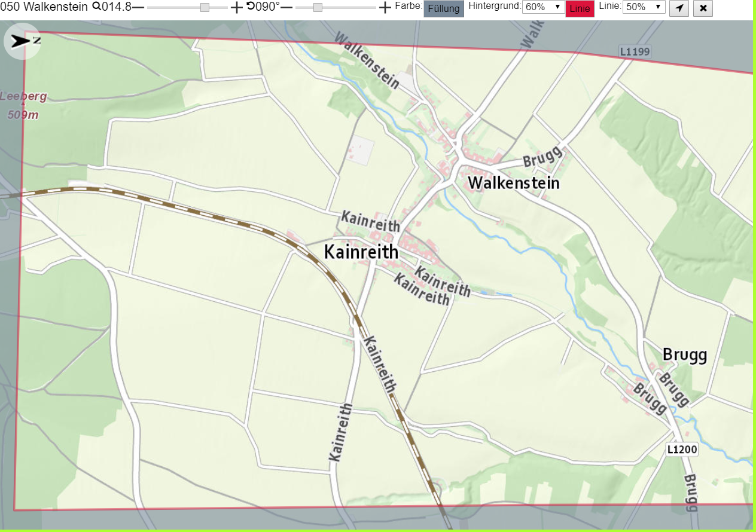Screen dimensions: 756x532
Task: Pick the Füllung fill color
Action: click(x=444, y=8)
